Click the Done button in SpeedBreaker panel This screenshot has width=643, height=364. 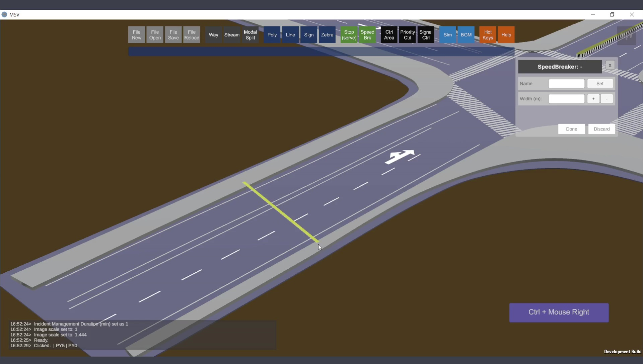[x=571, y=129]
